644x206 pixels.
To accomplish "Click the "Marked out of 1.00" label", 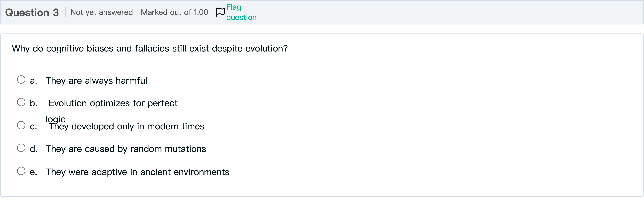I will click(x=174, y=12).
